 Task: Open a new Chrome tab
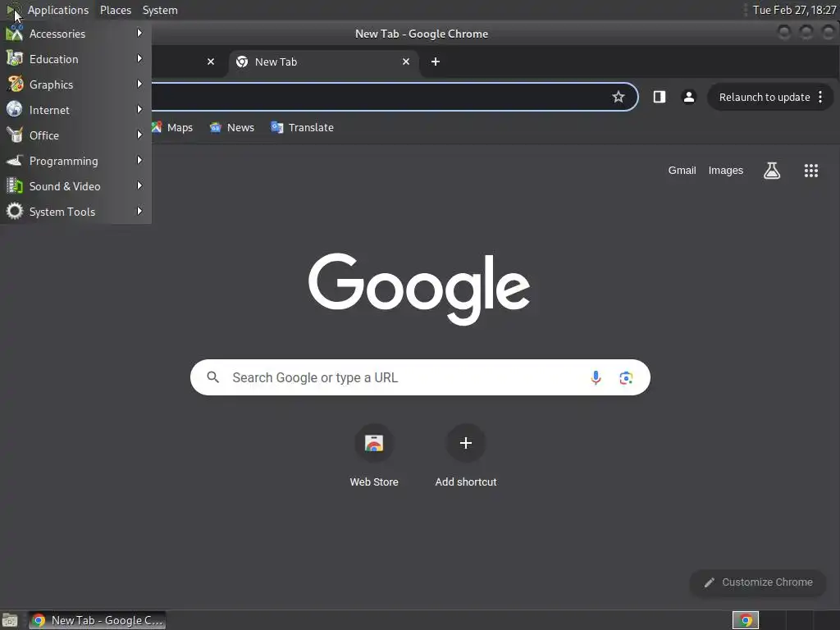[436, 62]
